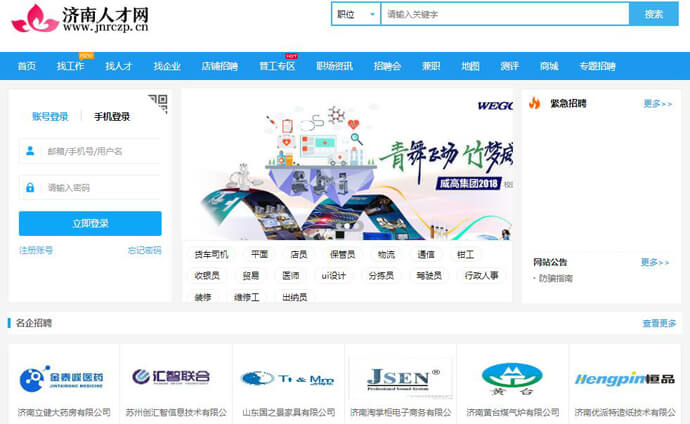Switch to the 手机登录 tab
The image size is (690, 424).
(112, 117)
